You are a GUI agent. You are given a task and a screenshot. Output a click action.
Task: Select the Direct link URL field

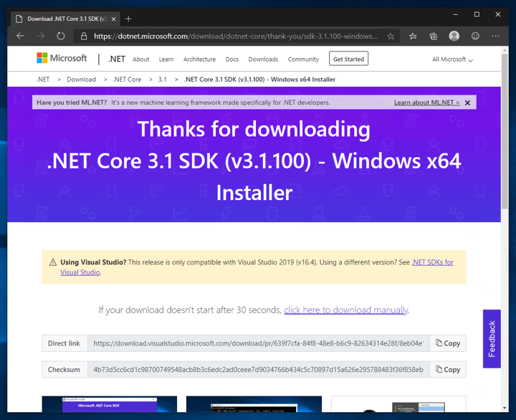(259, 343)
